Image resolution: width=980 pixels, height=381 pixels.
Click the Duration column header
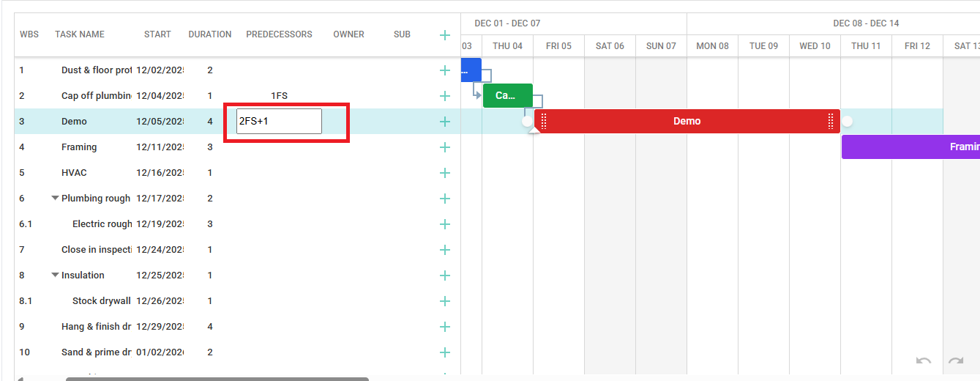point(210,34)
